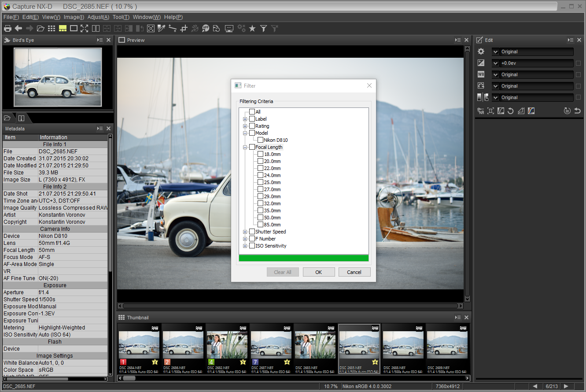The height and width of the screenshot is (392, 586).
Task: Click OK in the Filter dialog
Action: coord(319,272)
